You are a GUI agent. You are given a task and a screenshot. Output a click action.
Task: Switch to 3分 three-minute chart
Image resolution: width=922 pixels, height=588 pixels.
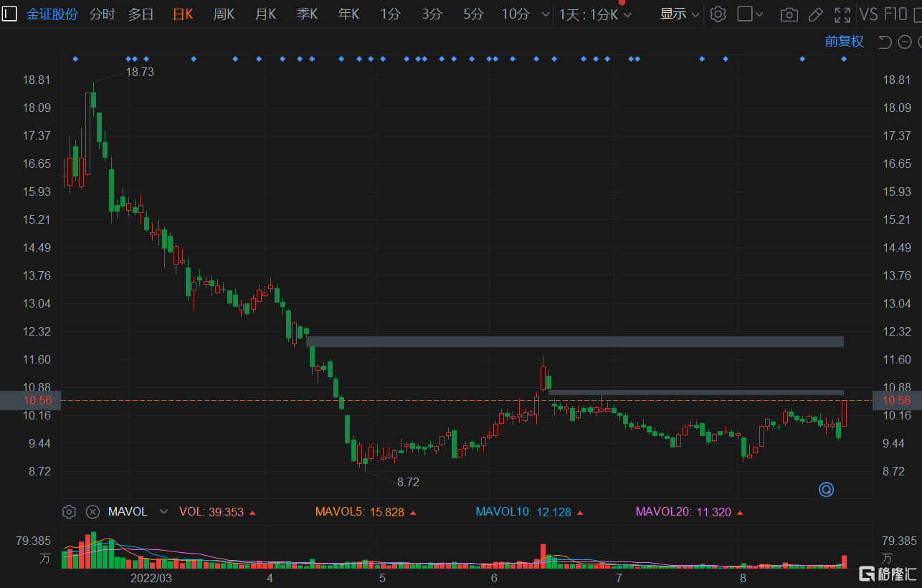pyautogui.click(x=432, y=14)
